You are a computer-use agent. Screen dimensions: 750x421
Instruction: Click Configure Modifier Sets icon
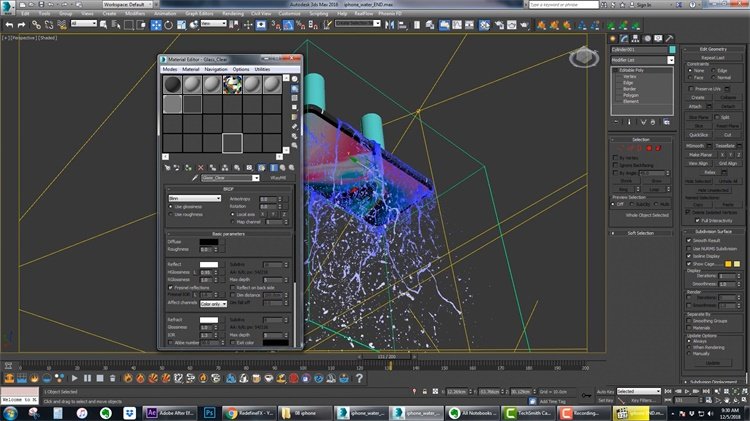pyautogui.click(x=666, y=122)
